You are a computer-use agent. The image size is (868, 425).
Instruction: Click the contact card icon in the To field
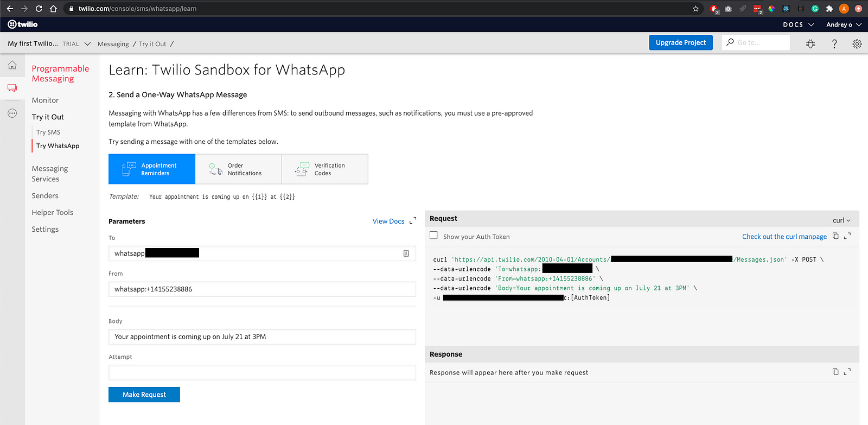[406, 253]
